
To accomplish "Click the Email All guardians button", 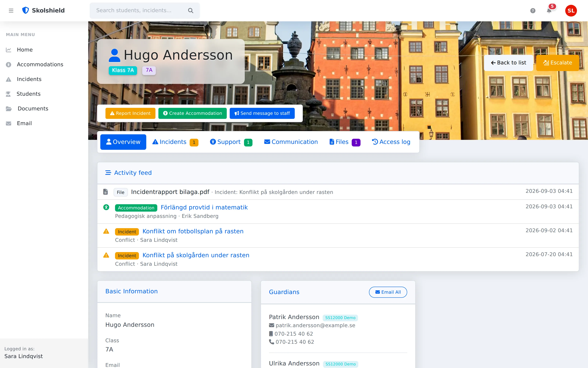I will (x=388, y=292).
